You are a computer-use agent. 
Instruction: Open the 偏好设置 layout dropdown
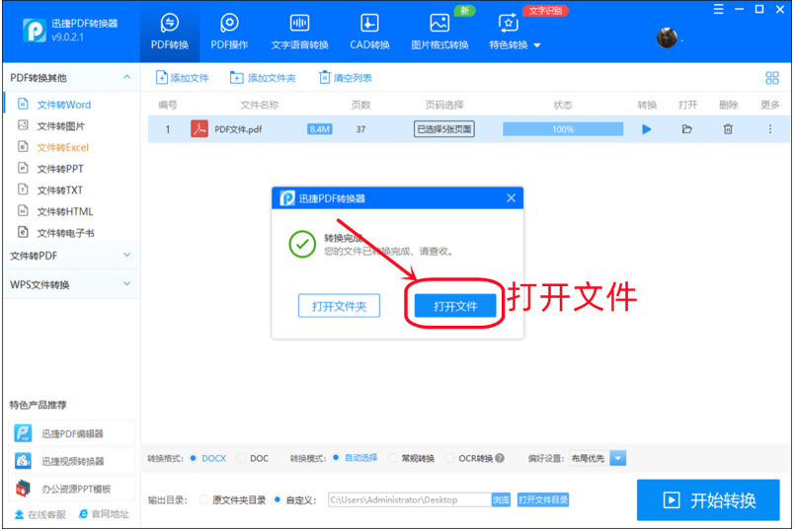click(x=617, y=458)
